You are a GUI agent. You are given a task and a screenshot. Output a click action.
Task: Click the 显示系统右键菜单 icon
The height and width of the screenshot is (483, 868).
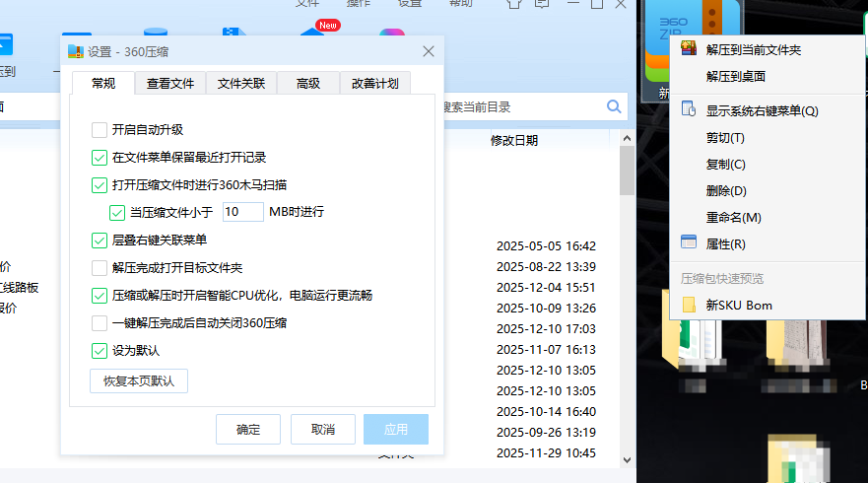[x=689, y=111]
